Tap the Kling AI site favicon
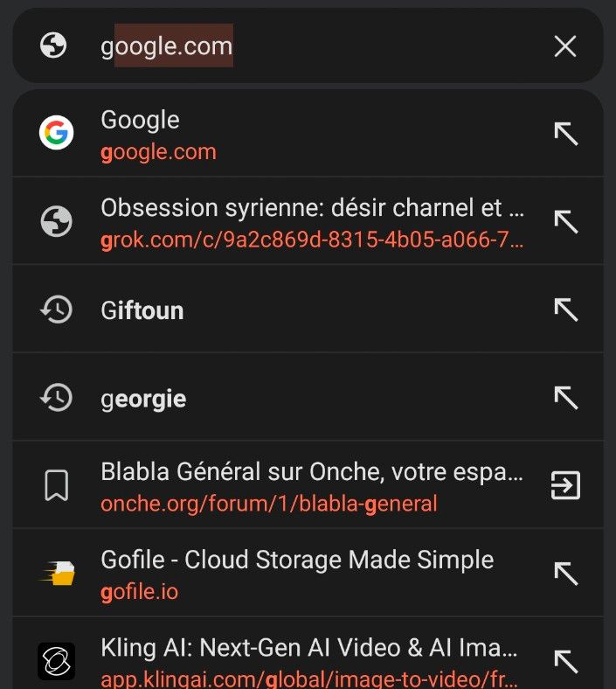Viewport: 616px width, 689px height. (x=57, y=661)
